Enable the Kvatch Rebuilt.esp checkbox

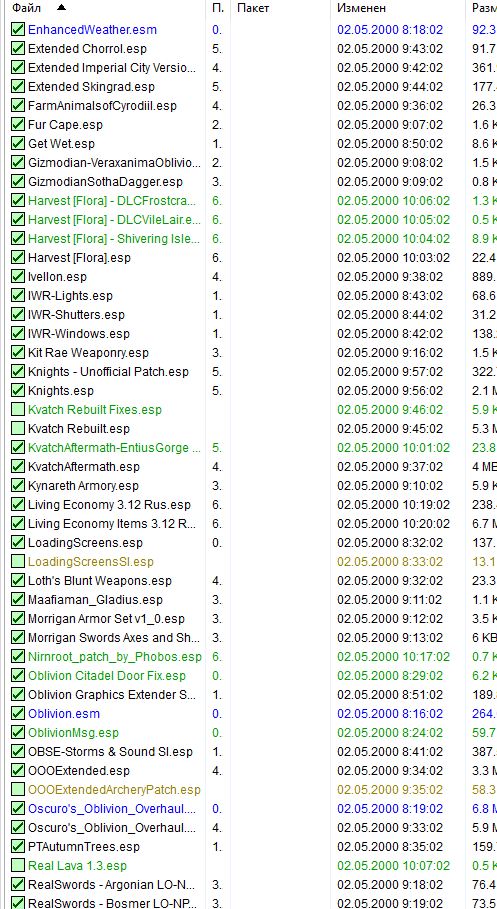click(18, 428)
